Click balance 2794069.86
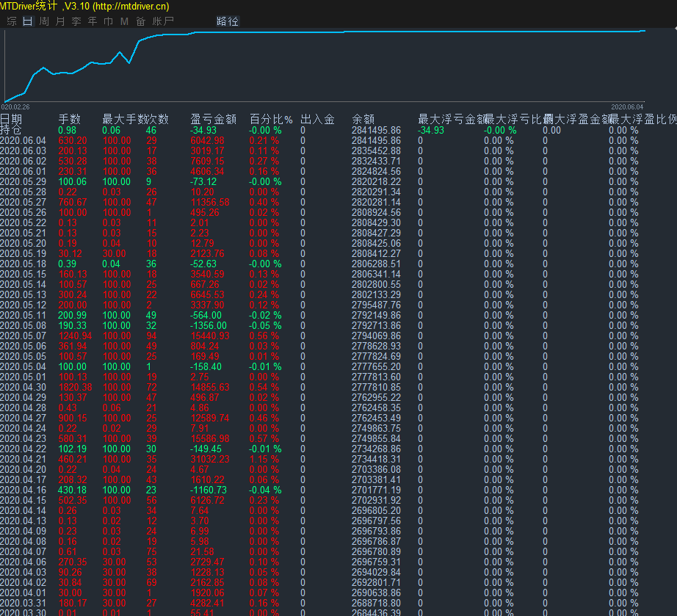 click(376, 336)
